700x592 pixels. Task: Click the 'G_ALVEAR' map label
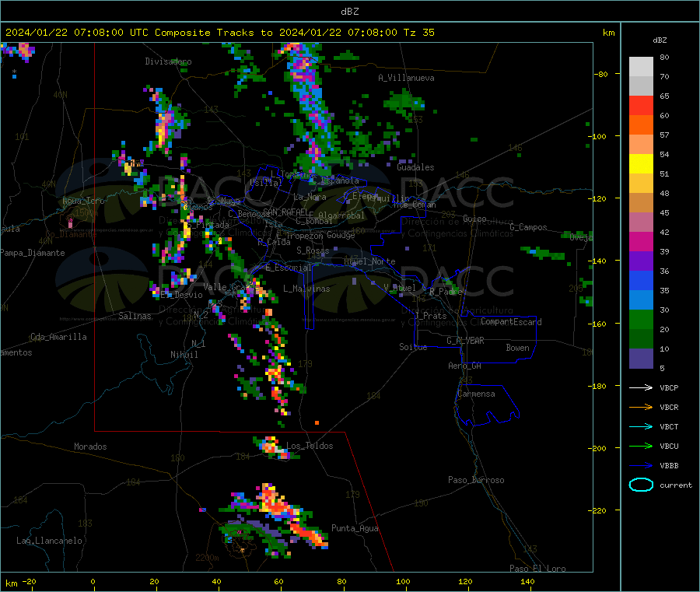pyautogui.click(x=465, y=341)
